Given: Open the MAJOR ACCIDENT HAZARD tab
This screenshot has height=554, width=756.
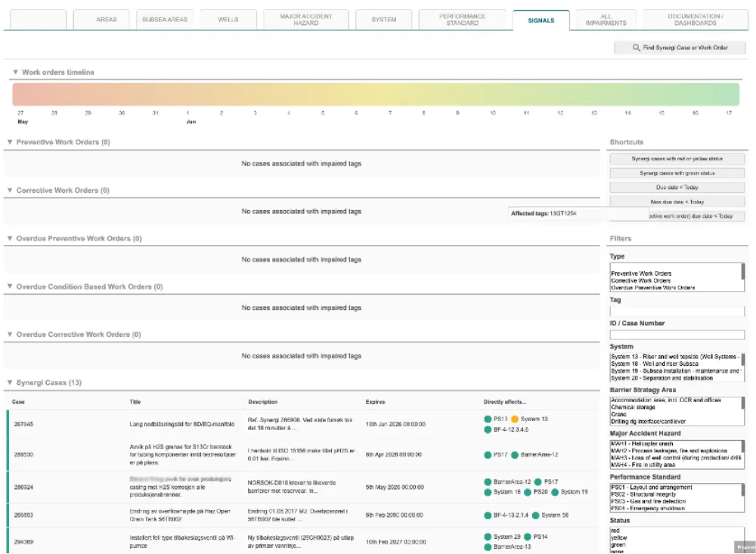Looking at the screenshot, I should click(x=306, y=20).
